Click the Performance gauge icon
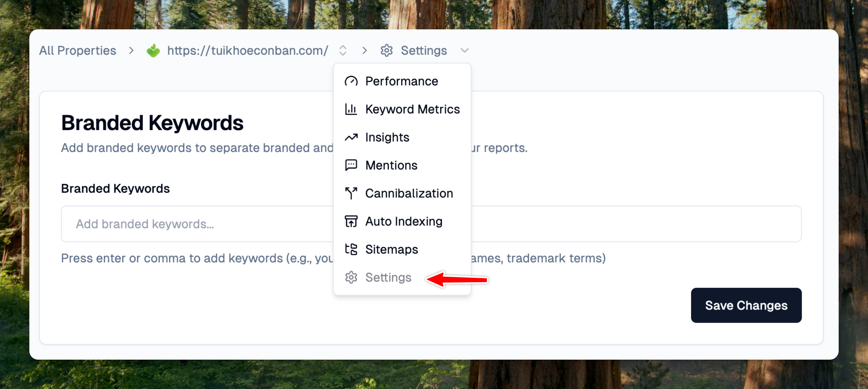 (x=351, y=81)
